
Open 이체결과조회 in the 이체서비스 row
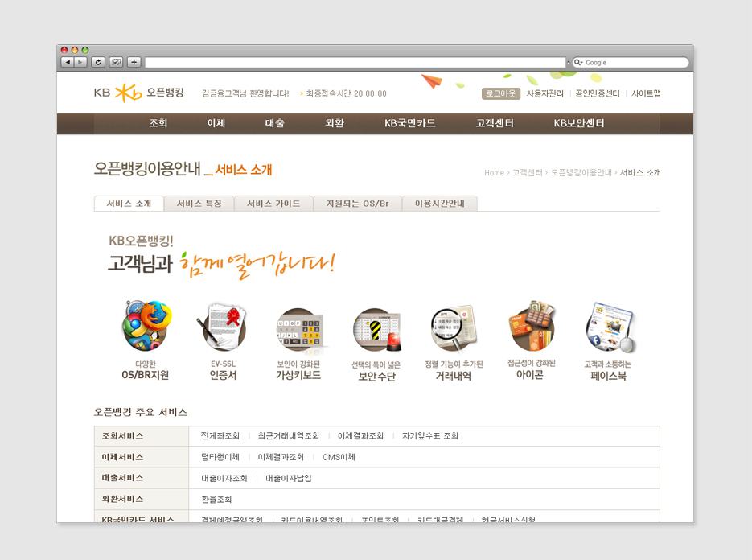click(x=281, y=457)
